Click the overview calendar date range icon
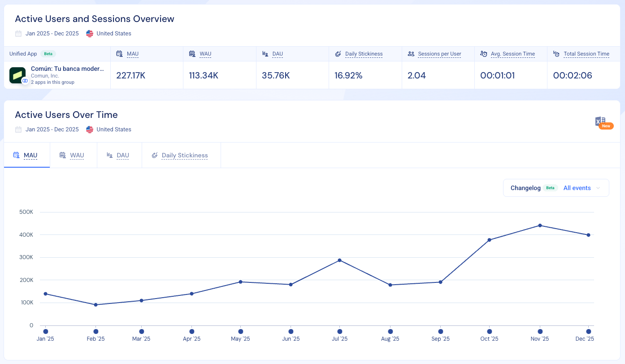Image resolution: width=625 pixels, height=364 pixels. coord(18,34)
